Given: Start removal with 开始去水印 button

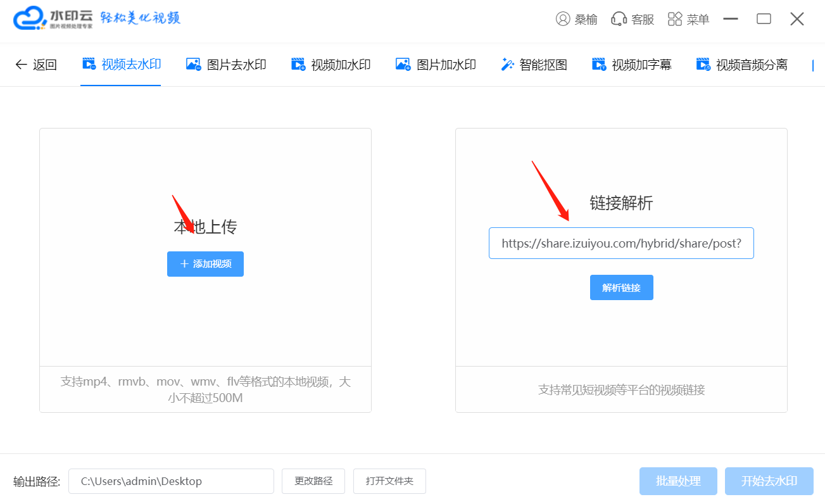Looking at the screenshot, I should click(x=769, y=481).
